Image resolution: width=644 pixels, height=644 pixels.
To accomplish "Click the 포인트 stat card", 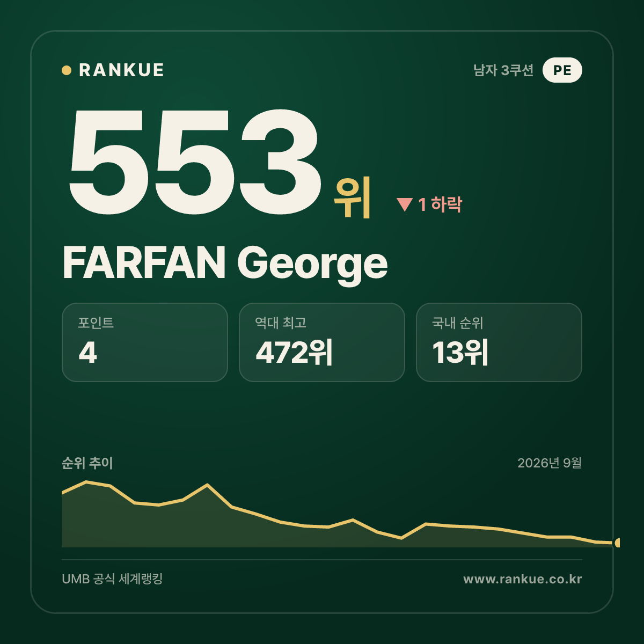I will [x=145, y=342].
